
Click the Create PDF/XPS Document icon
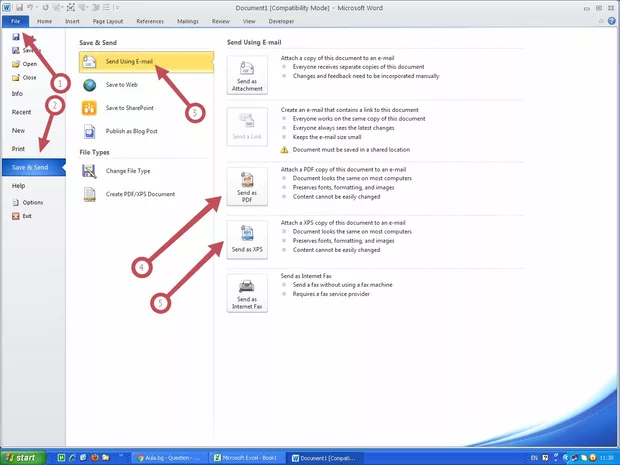coord(90,194)
